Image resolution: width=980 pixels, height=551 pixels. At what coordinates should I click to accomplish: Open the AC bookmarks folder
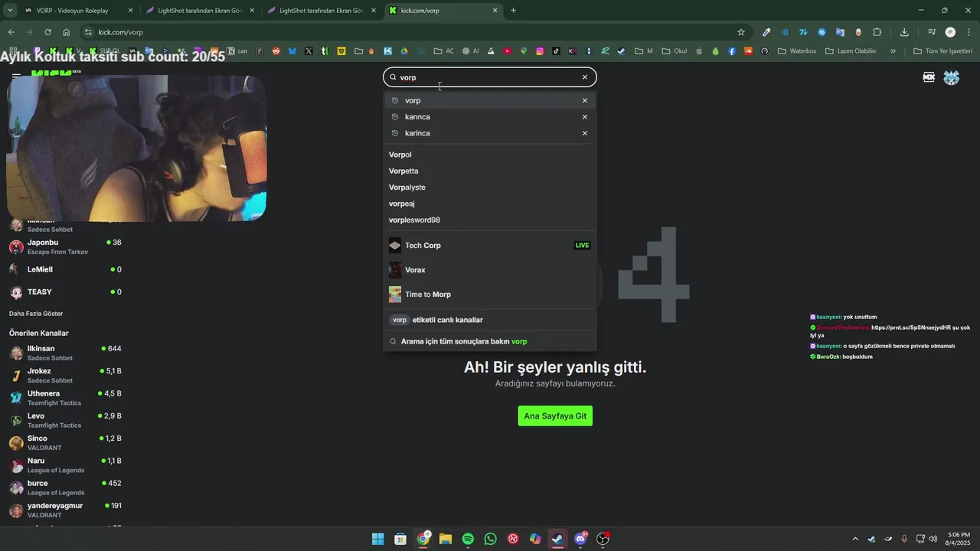(x=444, y=51)
